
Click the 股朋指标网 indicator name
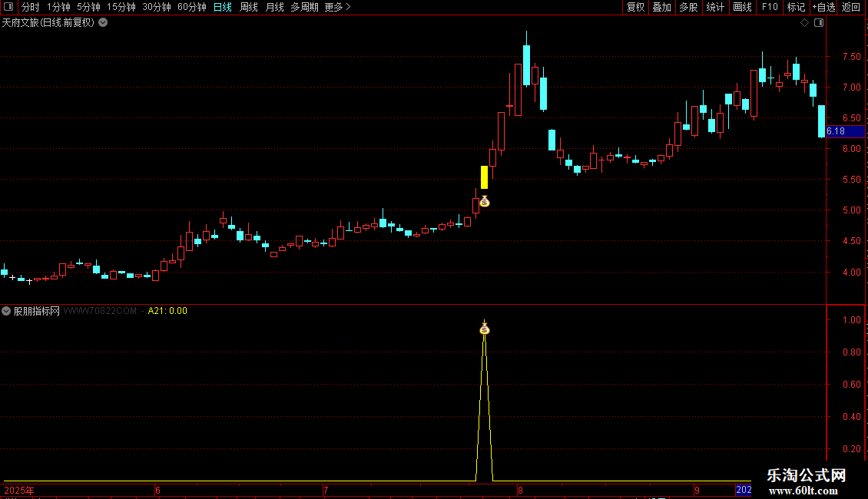(x=37, y=311)
